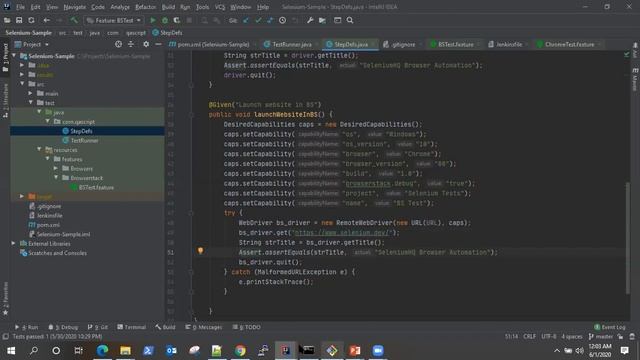The width and height of the screenshot is (640, 360).
Task: Switch to the TestRunner.java tab
Action: tap(291, 44)
